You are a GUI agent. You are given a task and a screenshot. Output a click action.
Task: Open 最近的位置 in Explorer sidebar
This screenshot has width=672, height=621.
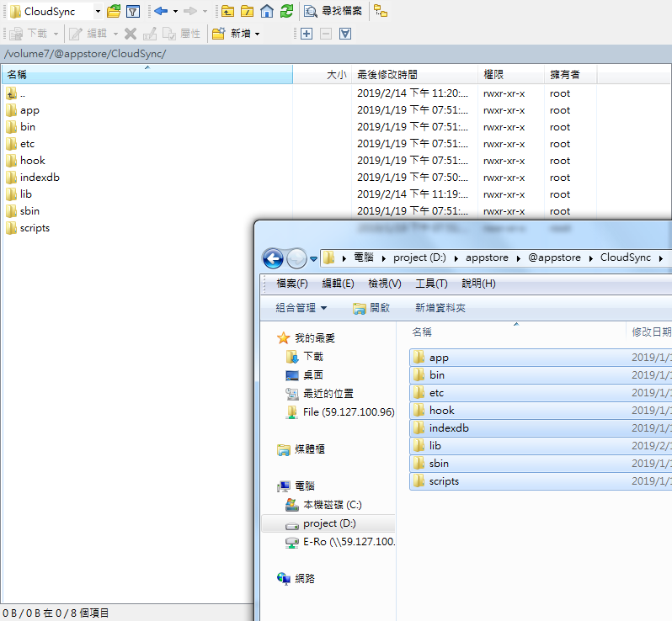click(x=319, y=394)
